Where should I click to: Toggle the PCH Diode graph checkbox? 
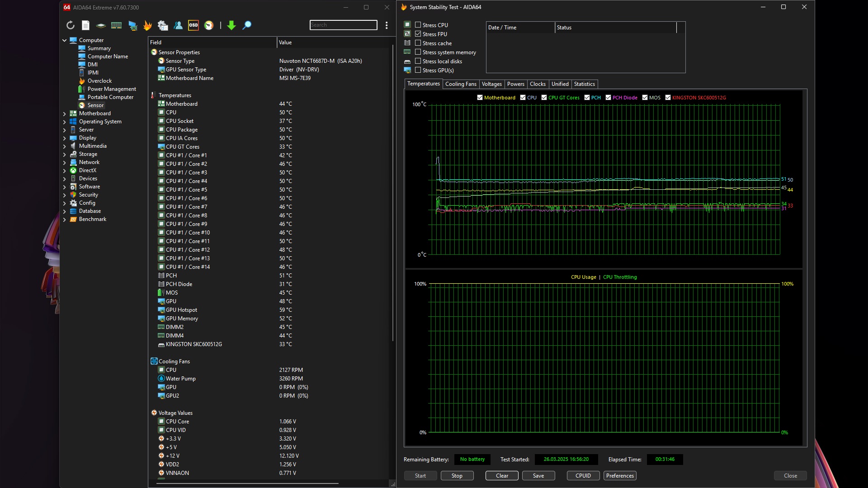click(608, 98)
